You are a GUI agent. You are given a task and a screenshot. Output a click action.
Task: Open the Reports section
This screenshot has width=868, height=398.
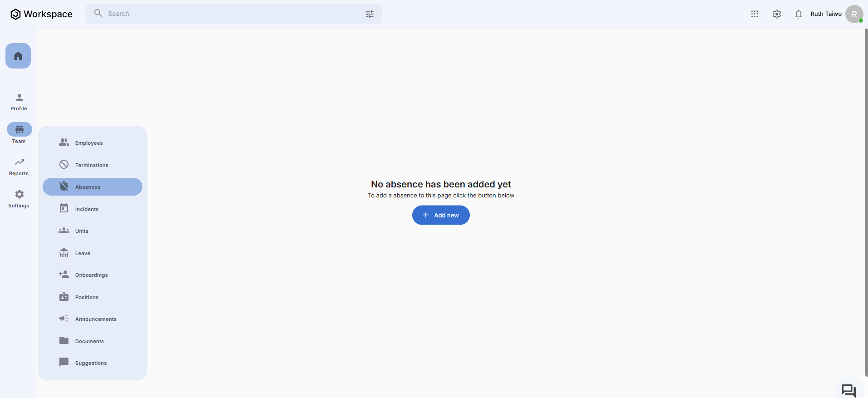(x=19, y=167)
